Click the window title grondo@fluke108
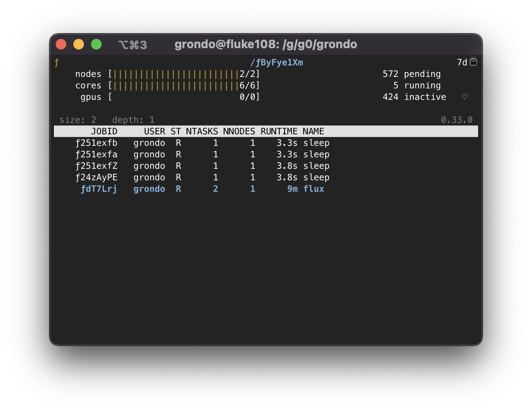Image resolution: width=532 pixels, height=411 pixels. point(266,44)
